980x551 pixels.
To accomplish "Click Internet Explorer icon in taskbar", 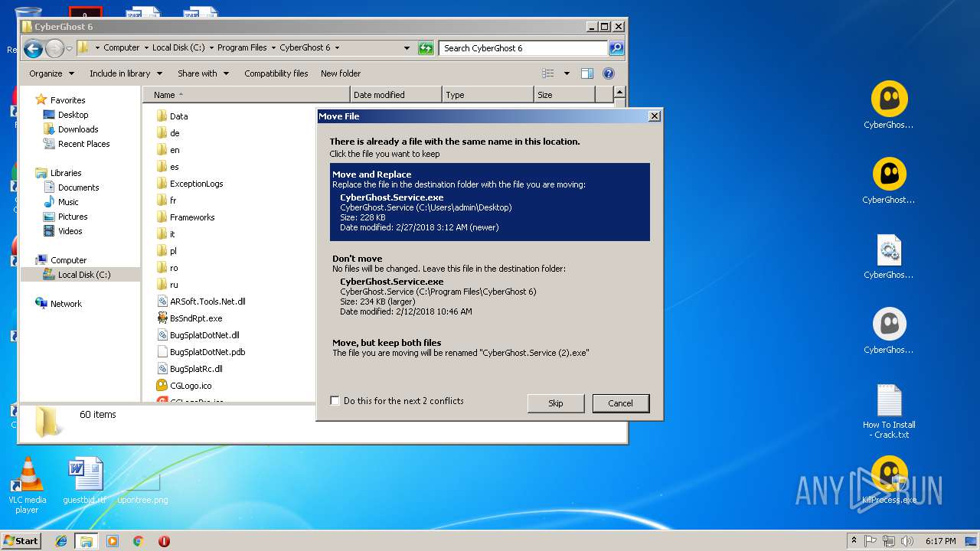I will tap(61, 541).
